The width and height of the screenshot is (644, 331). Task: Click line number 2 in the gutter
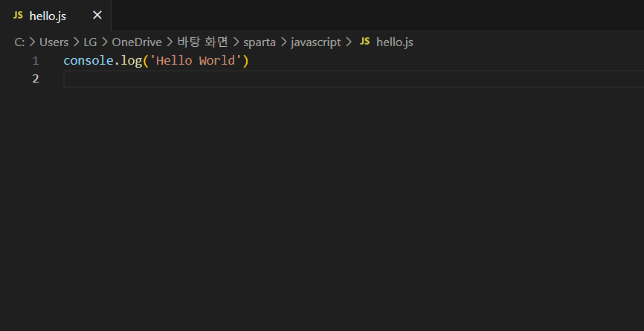(35, 78)
